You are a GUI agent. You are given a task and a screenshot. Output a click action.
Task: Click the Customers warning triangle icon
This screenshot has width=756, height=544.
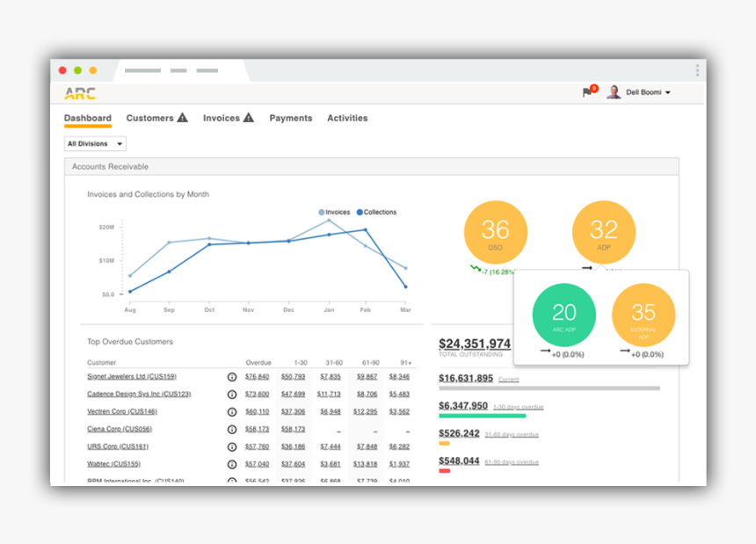click(182, 118)
